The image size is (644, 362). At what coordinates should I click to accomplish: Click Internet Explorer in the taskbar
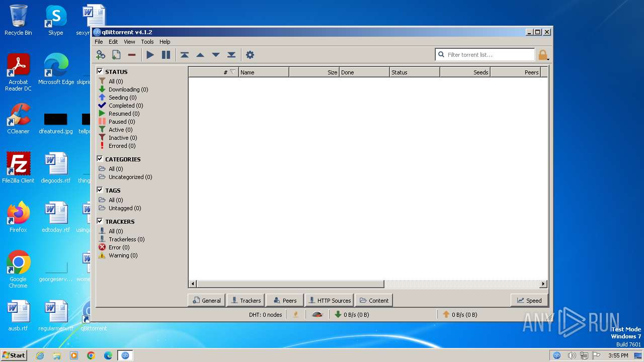pyautogui.click(x=40, y=355)
